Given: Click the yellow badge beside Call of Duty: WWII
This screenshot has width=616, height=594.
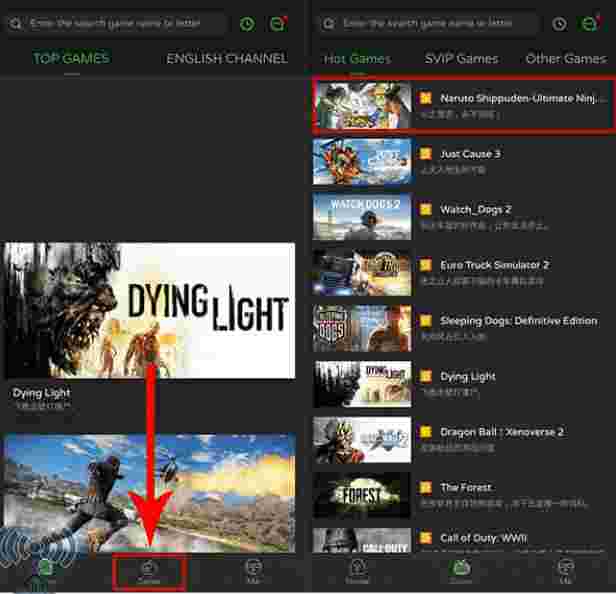Looking at the screenshot, I should coord(425,537).
